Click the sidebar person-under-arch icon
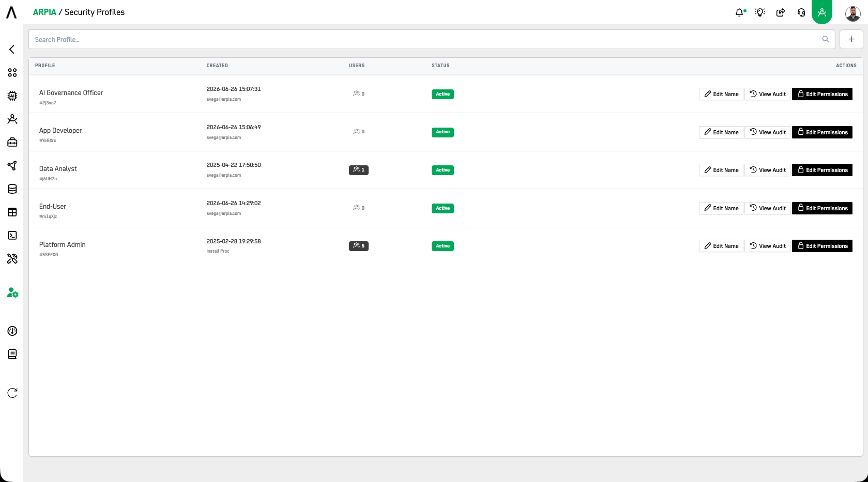The width and height of the screenshot is (868, 482). pos(12,119)
